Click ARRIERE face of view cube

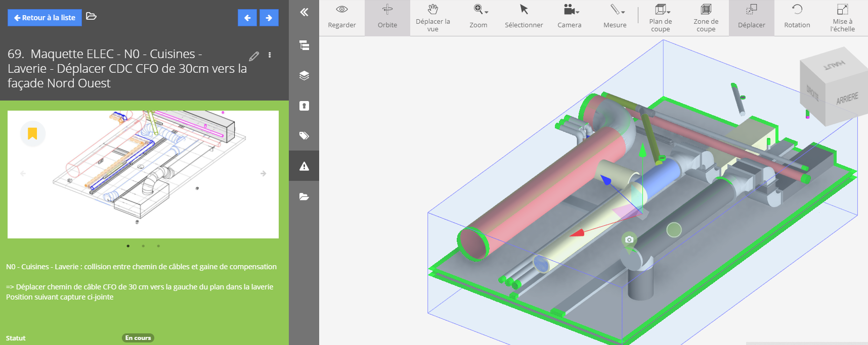[x=847, y=98]
